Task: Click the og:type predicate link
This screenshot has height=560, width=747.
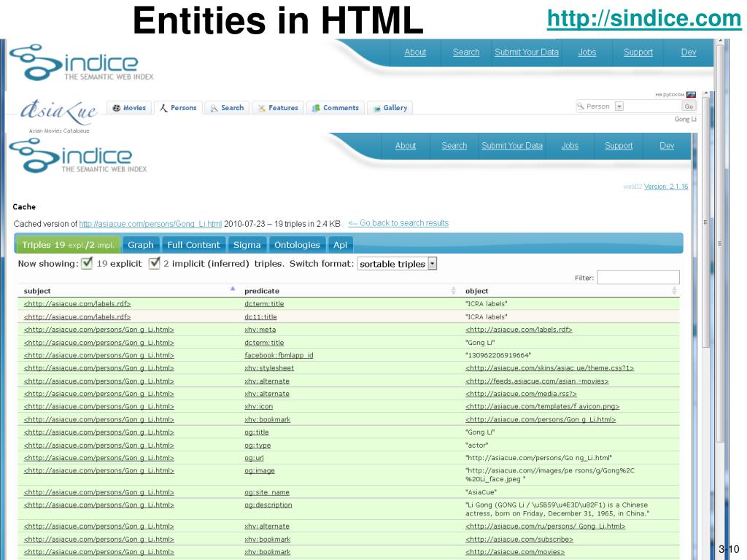Action: tap(258, 446)
